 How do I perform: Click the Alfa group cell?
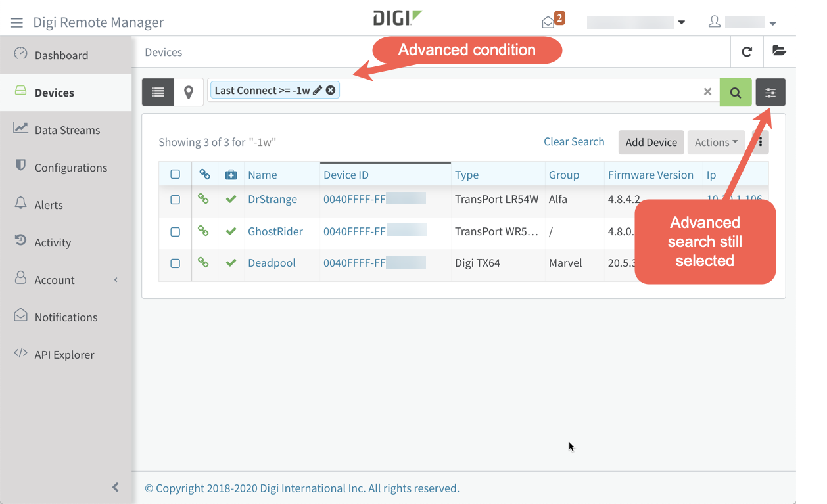click(x=558, y=199)
